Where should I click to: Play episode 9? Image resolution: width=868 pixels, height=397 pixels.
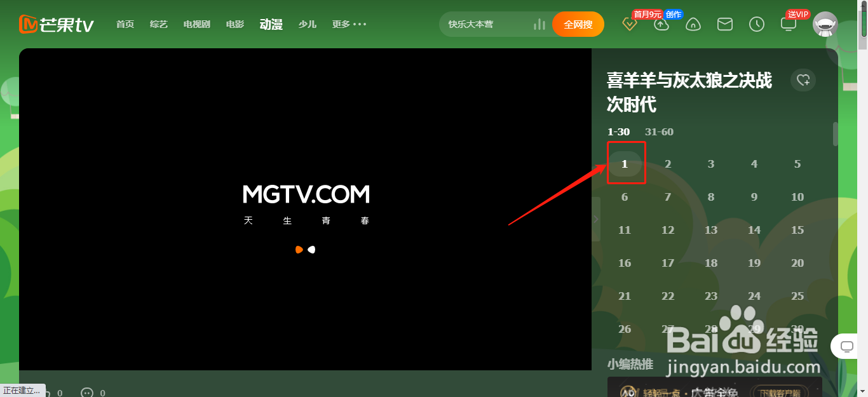point(754,197)
